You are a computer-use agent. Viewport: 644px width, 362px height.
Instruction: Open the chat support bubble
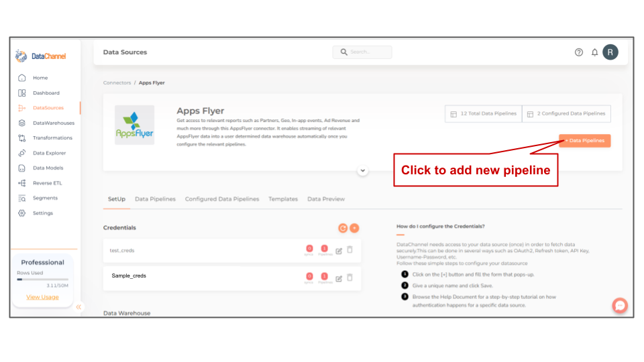pos(620,306)
